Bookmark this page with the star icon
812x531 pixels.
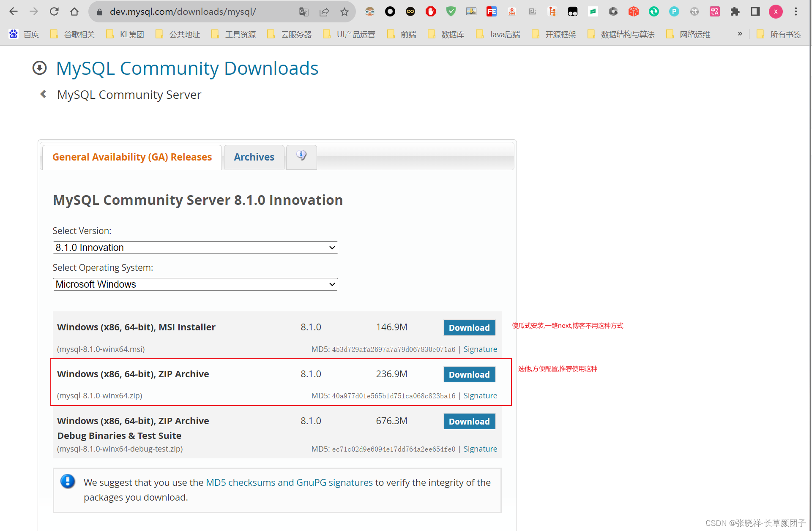coord(344,12)
